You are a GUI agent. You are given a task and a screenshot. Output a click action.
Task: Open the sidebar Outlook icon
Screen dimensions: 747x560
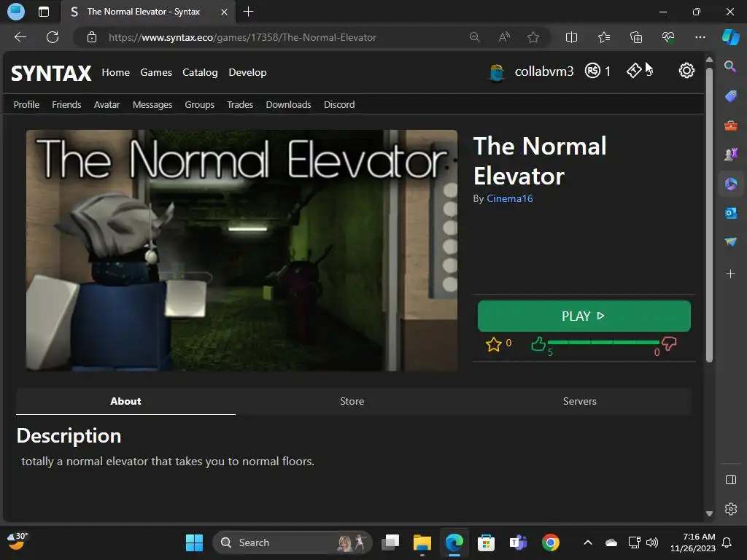pos(730,213)
